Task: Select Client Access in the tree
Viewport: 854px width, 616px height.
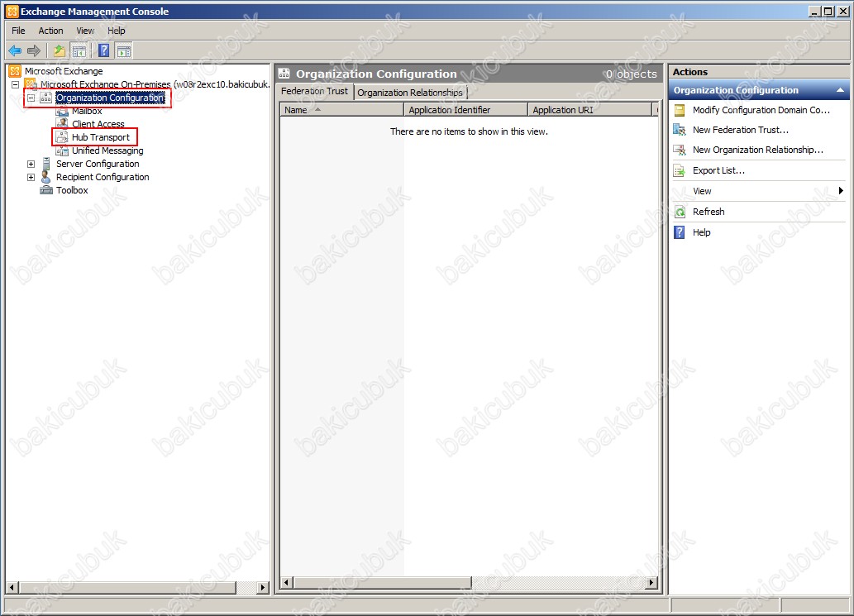Action: (x=98, y=124)
